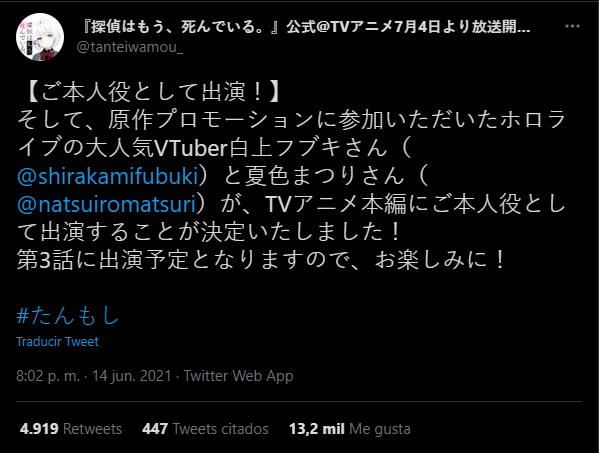The width and height of the screenshot is (599, 453).
Task: View the 13,2 mil Me gusta list
Action: (x=350, y=429)
